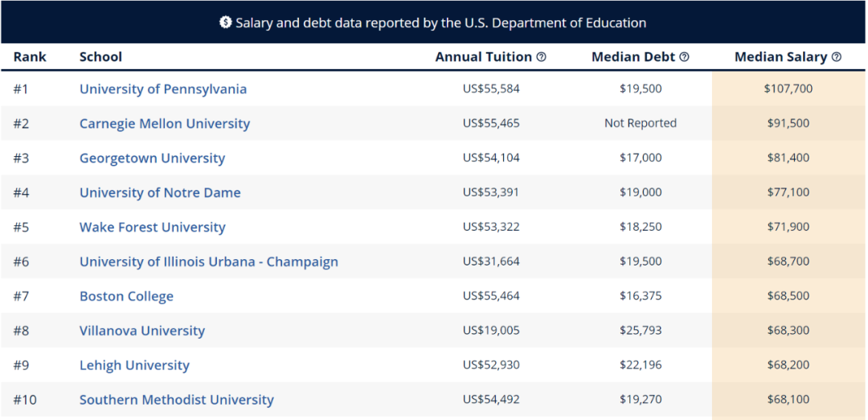Image resolution: width=868 pixels, height=420 pixels.
Task: Open the Carnegie Mellon University link
Action: pyautogui.click(x=165, y=124)
